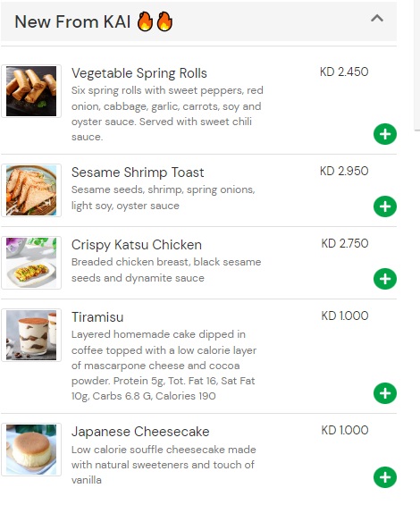Click the KD 2.450 price label
This screenshot has width=420, height=505.
(344, 72)
